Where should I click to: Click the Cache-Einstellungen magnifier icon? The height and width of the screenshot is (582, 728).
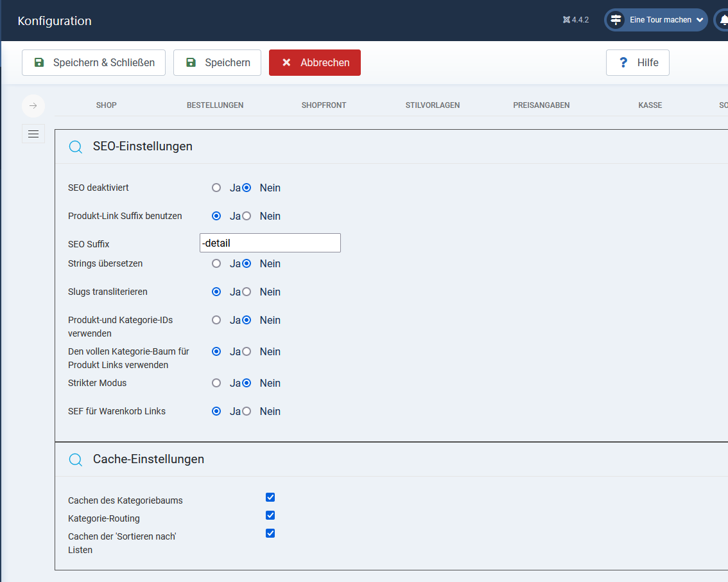[76, 460]
